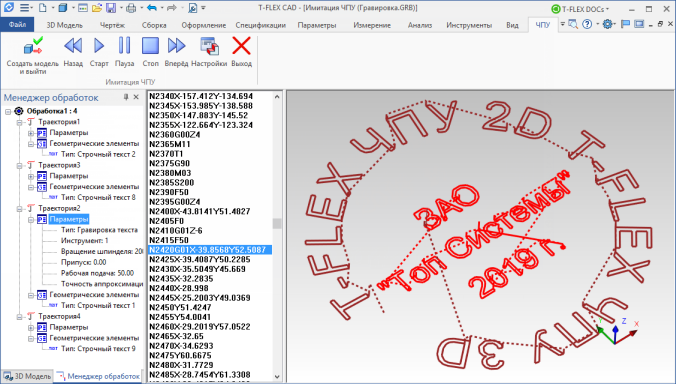Open quick access toolbar customize arrow
The width and height of the screenshot is (676, 384).
coord(203,8)
